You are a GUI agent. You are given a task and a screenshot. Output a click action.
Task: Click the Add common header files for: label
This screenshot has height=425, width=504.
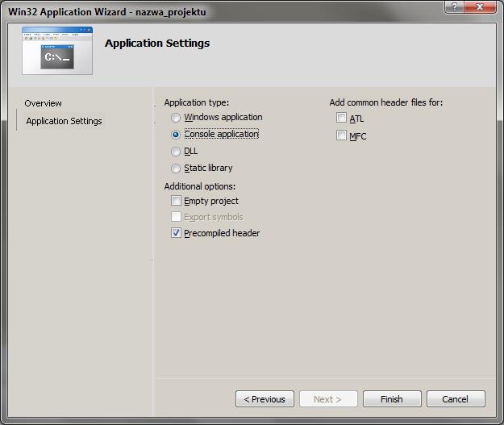(386, 102)
